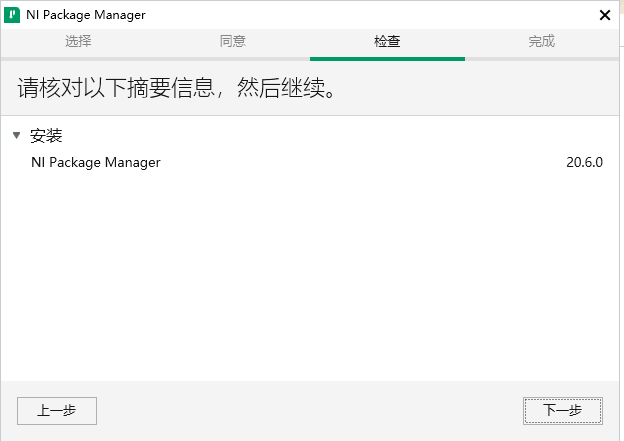Proceed with the 下一步 button

tap(562, 410)
